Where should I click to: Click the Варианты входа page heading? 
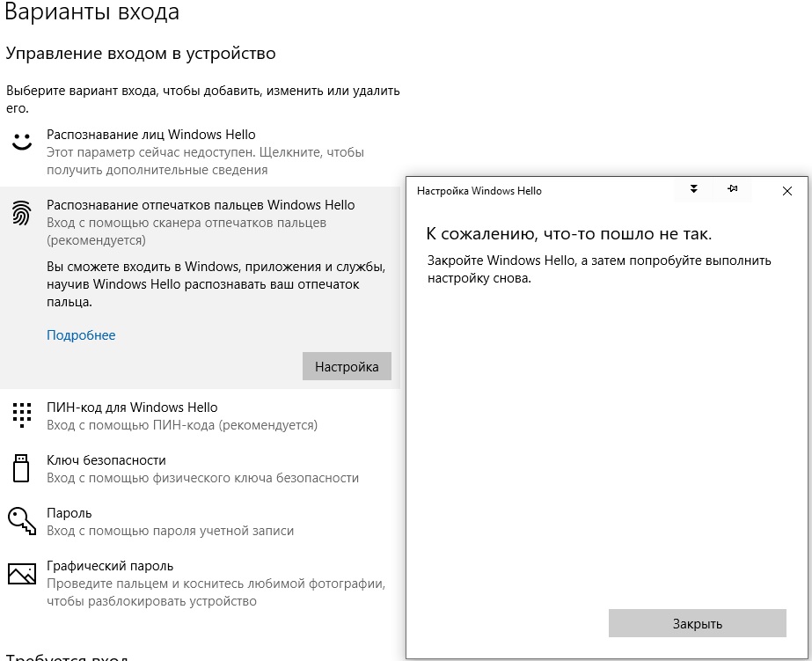click(92, 11)
